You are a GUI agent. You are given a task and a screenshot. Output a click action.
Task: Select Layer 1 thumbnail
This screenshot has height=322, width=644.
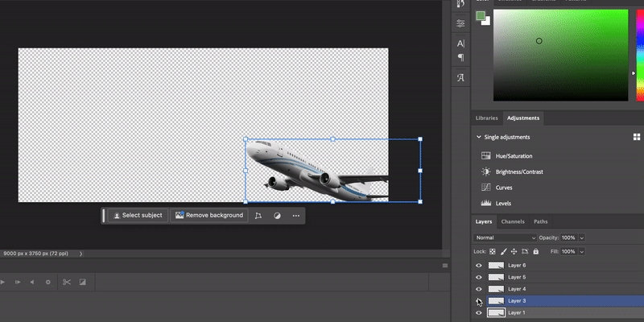pos(496,313)
